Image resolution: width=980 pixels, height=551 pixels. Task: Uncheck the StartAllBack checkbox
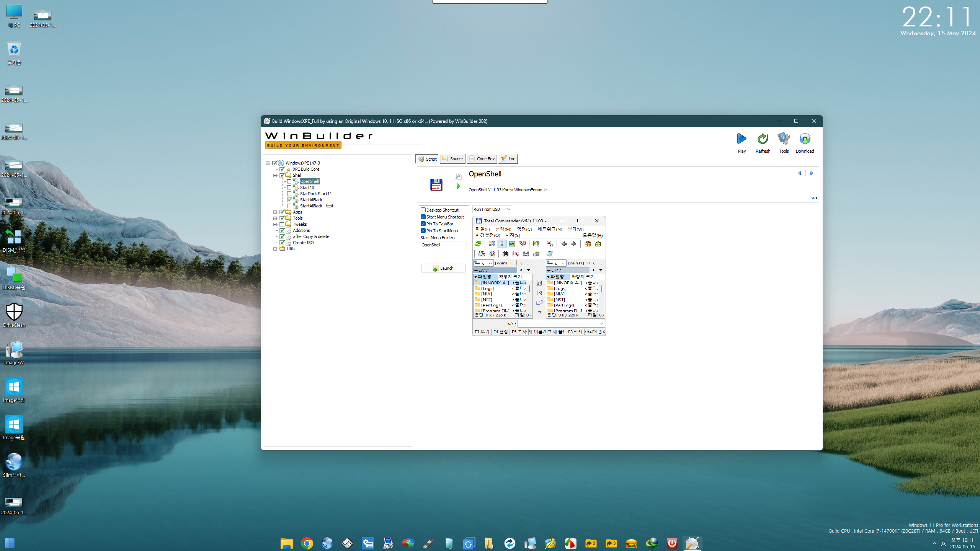tap(289, 200)
